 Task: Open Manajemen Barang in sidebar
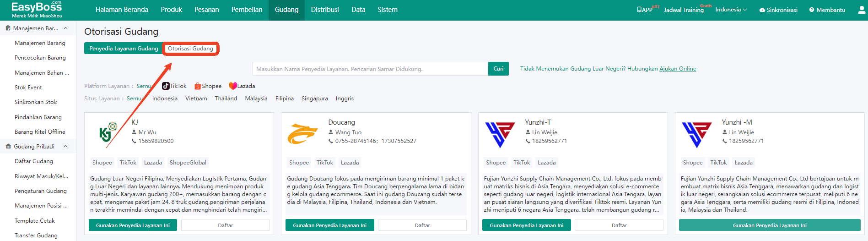coord(40,43)
